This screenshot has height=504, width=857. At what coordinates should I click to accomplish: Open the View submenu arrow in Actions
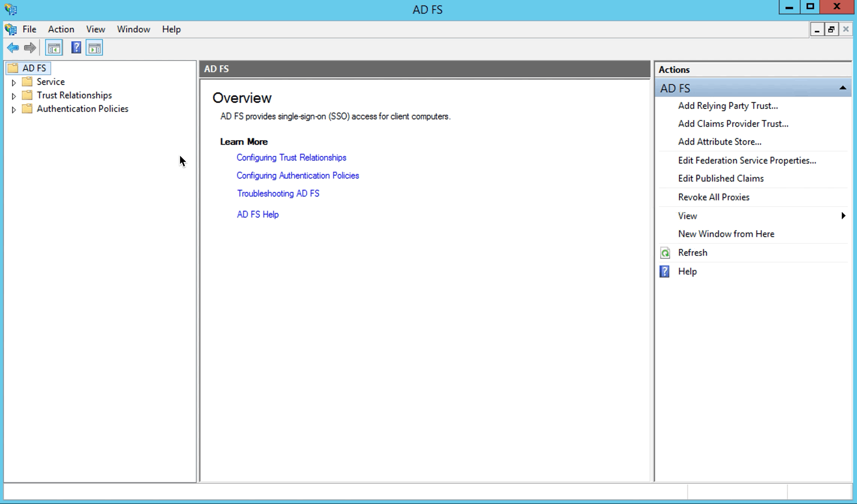[x=843, y=216]
